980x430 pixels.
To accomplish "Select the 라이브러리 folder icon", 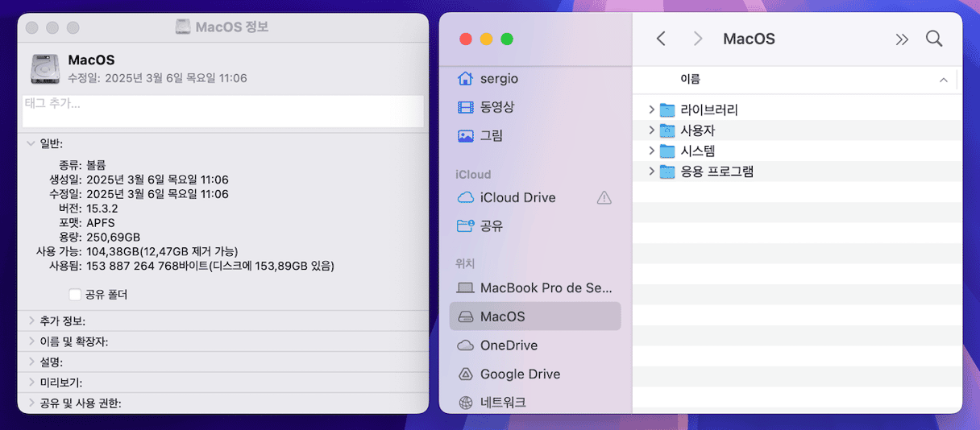I will click(666, 110).
